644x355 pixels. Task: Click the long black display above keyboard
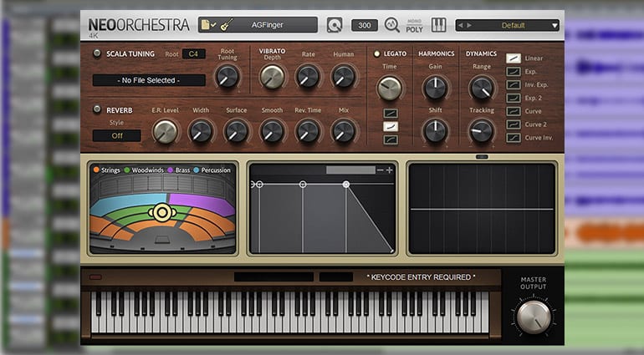(x=273, y=277)
